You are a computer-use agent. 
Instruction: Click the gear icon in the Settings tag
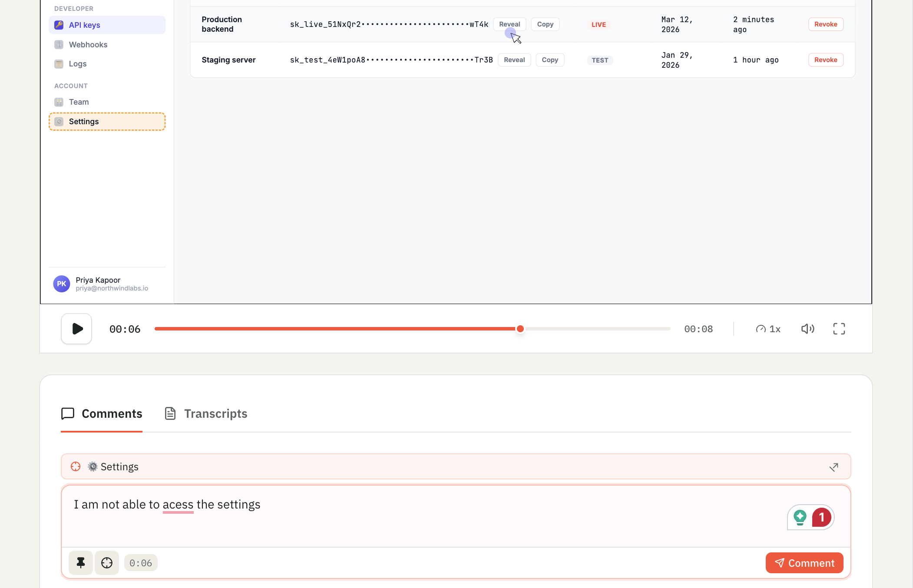[x=93, y=467]
